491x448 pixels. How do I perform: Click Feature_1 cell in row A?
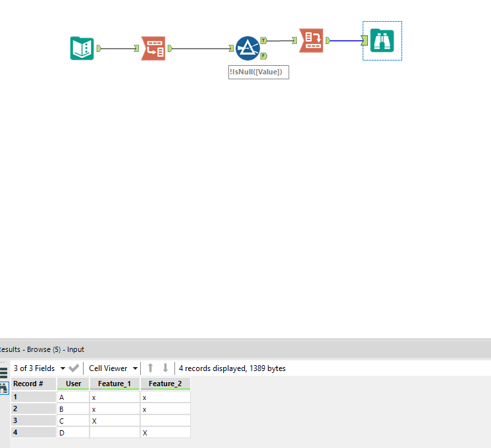[115, 397]
